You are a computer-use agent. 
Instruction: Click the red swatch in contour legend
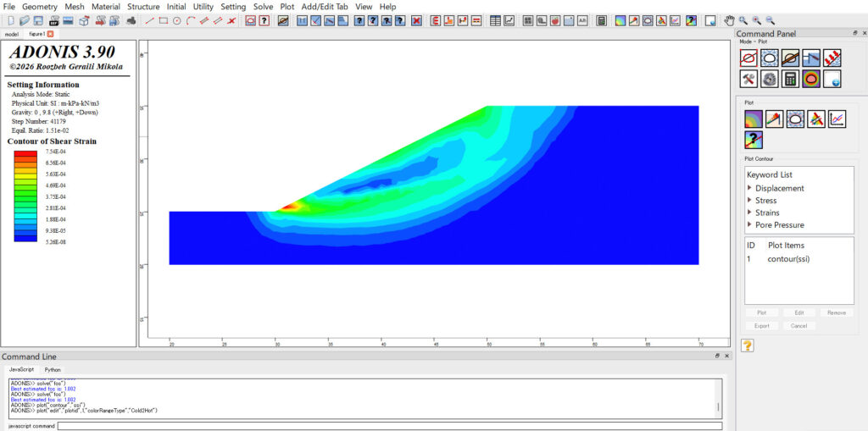pos(25,152)
